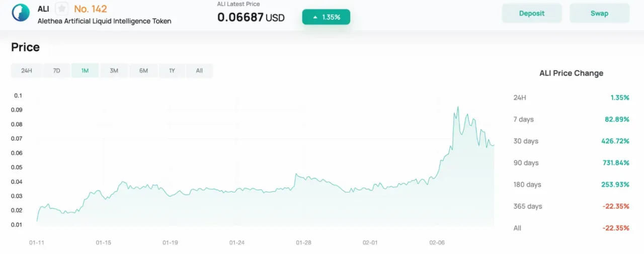The image size is (644, 254).
Task: Click the 30 days 426.72% row
Action: (571, 141)
